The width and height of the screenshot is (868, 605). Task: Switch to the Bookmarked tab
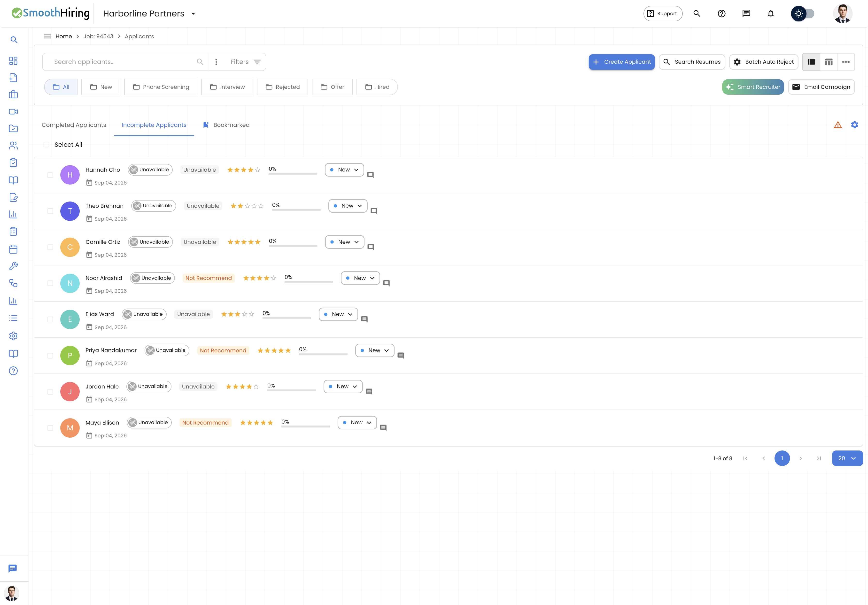coord(226,125)
